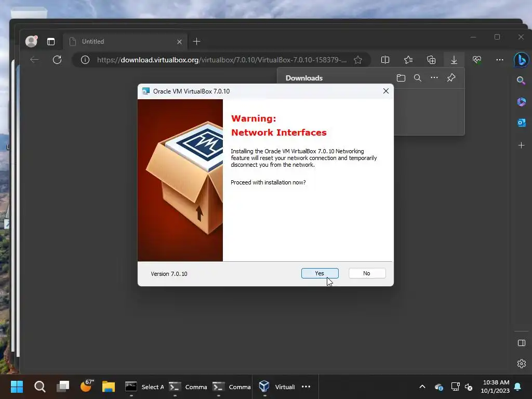
Task: Click the browser back arrow
Action: 34,60
